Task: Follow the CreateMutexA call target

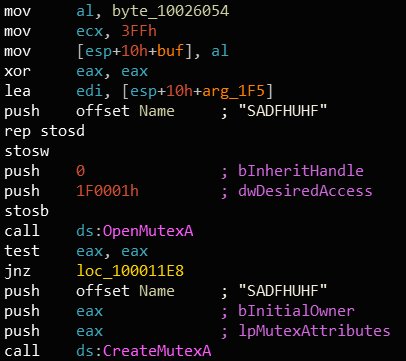Action: [157, 351]
